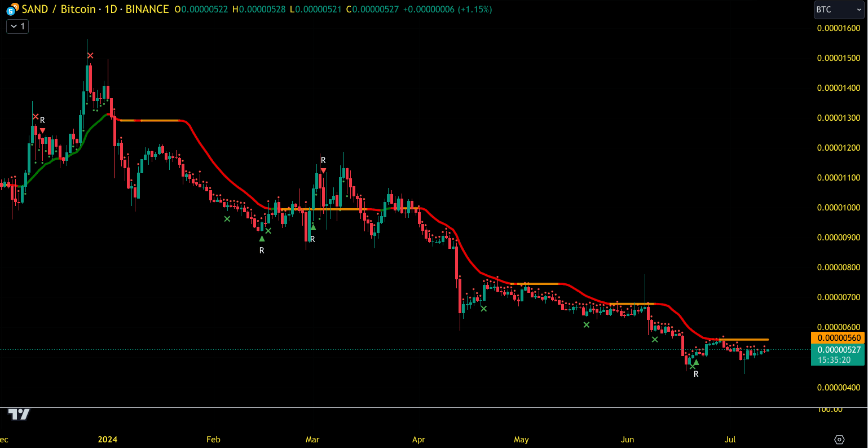Select the red X marker at January peak
The height and width of the screenshot is (448, 868).
click(x=90, y=55)
